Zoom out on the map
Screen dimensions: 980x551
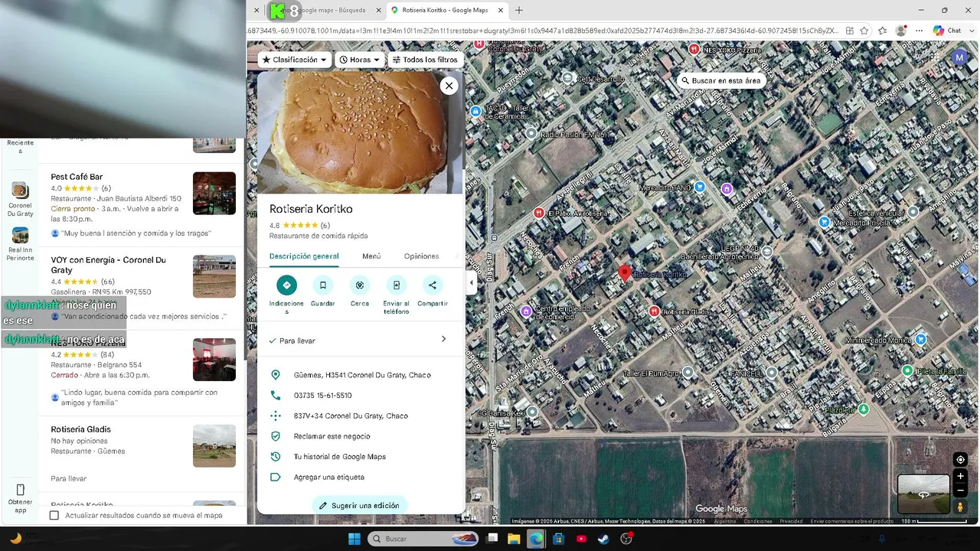(960, 491)
